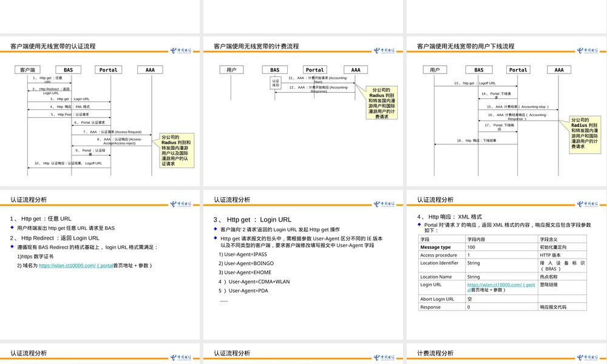Viewport: 607px width, 364px height.
Task: Click the yellow Radius note on the 计费流程 slide
Action: coord(382,103)
